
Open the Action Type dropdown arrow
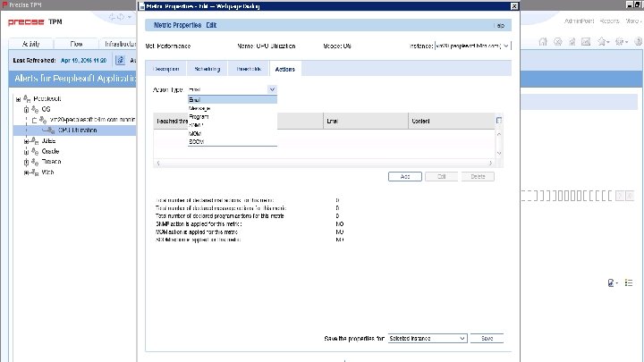point(272,89)
